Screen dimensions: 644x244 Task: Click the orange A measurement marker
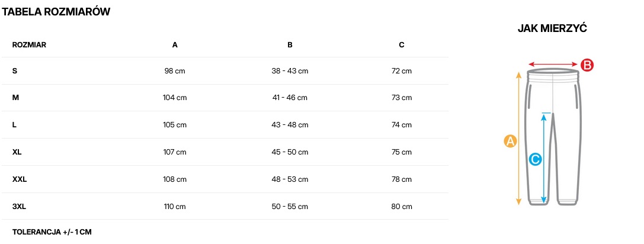tap(510, 141)
